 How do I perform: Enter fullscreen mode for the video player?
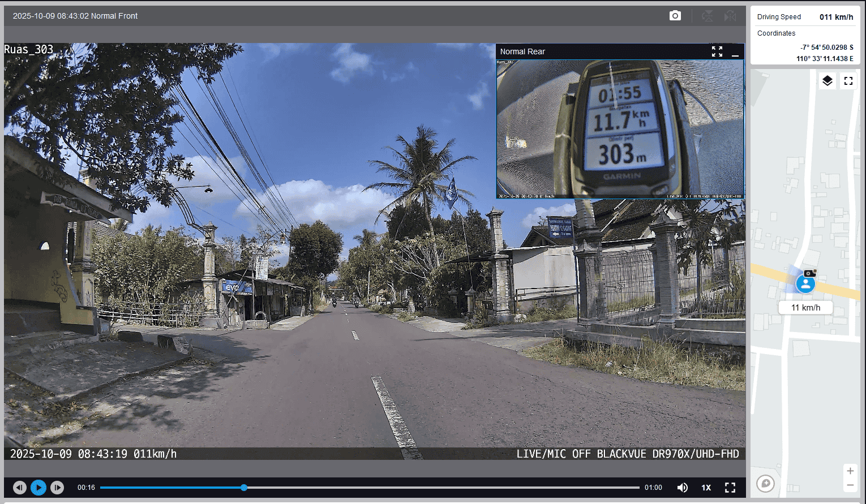coord(730,488)
